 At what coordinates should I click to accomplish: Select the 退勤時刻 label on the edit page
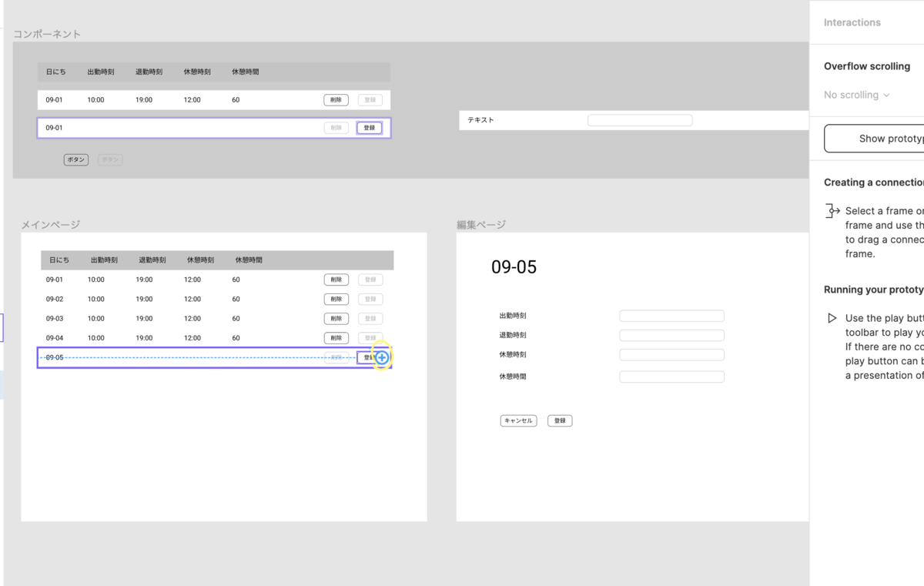pos(513,335)
